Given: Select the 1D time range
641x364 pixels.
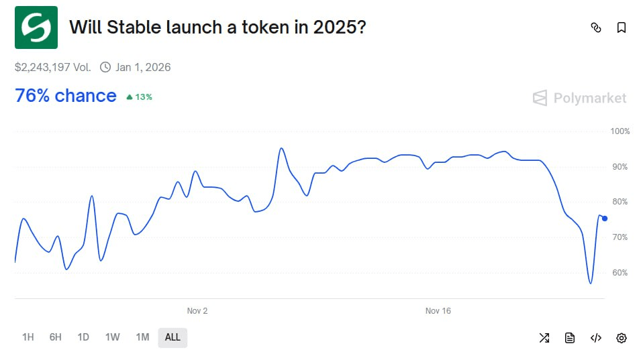Looking at the screenshot, I should [x=83, y=337].
